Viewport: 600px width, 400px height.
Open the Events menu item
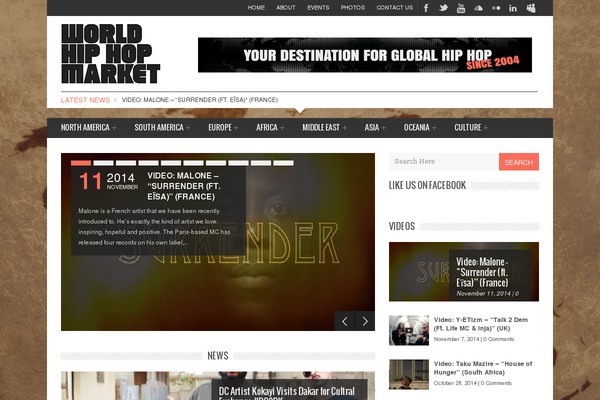click(318, 8)
